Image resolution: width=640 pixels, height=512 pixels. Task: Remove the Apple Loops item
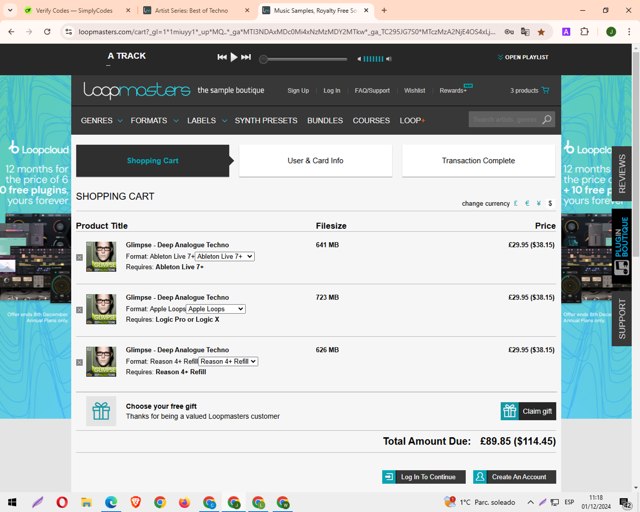pos(80,310)
